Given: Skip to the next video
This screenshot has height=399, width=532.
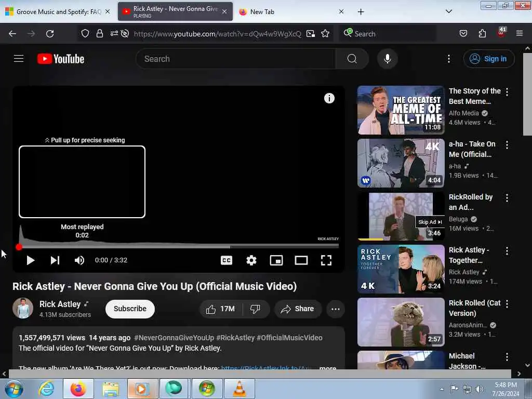Looking at the screenshot, I should (55, 260).
